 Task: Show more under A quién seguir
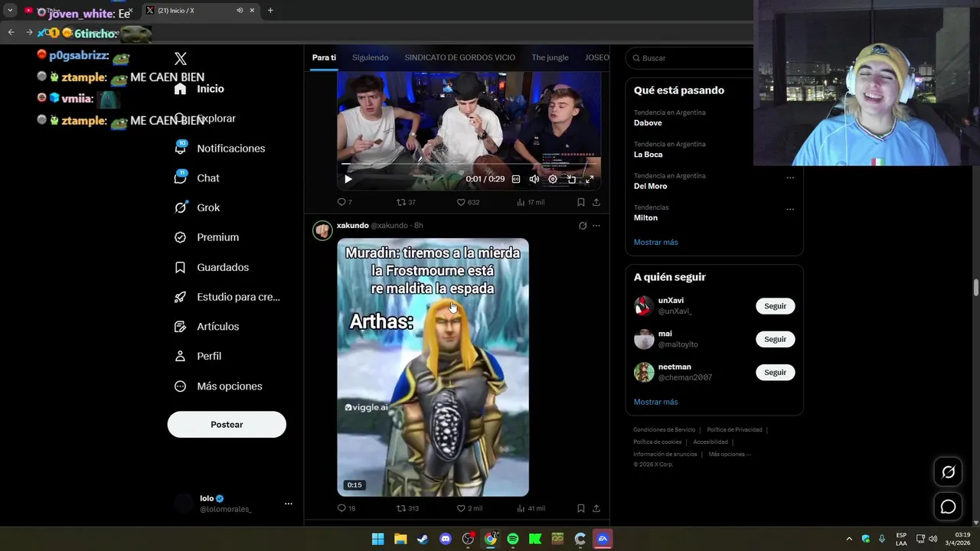656,403
